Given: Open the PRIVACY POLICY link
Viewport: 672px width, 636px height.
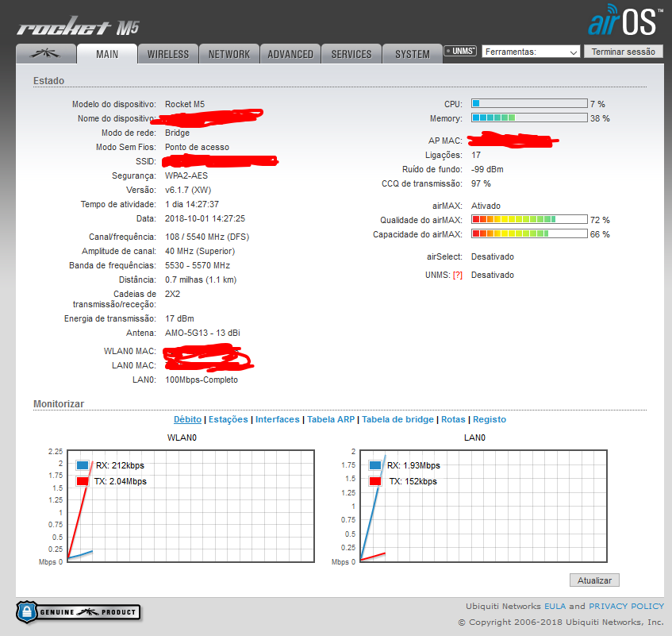Looking at the screenshot, I should point(626,606).
